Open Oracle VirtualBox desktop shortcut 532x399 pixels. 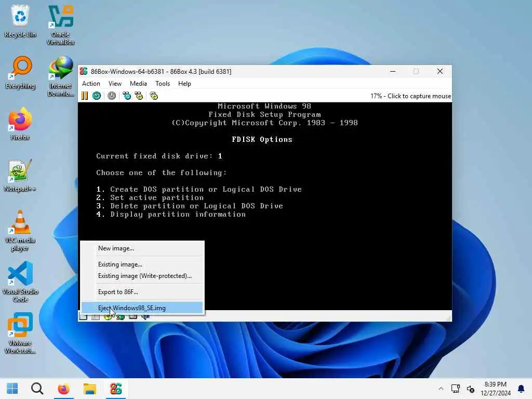point(60,25)
